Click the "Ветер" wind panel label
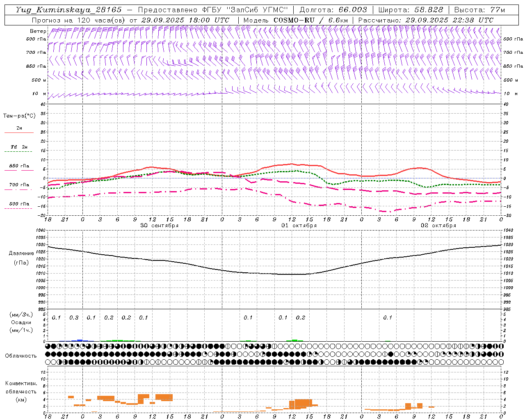This screenshot has width=525, height=420. pos(38,31)
